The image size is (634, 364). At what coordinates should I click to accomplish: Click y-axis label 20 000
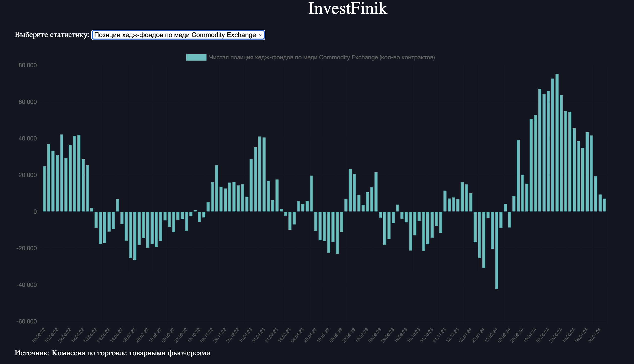27,175
